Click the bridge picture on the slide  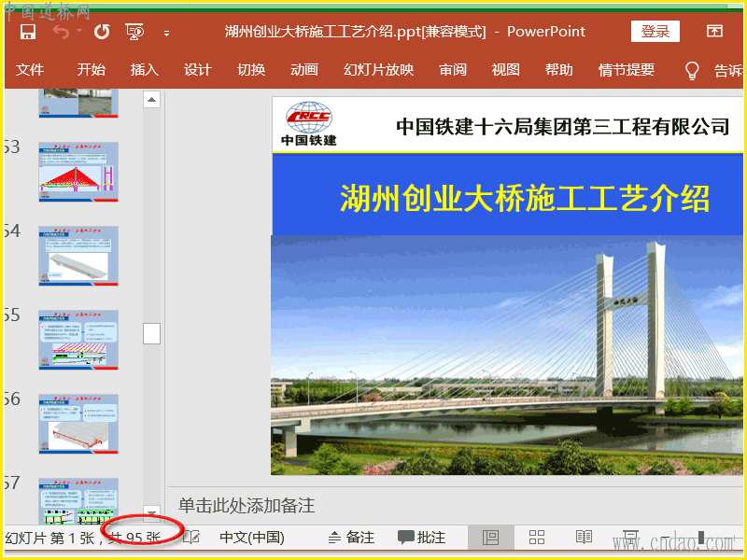[507, 355]
